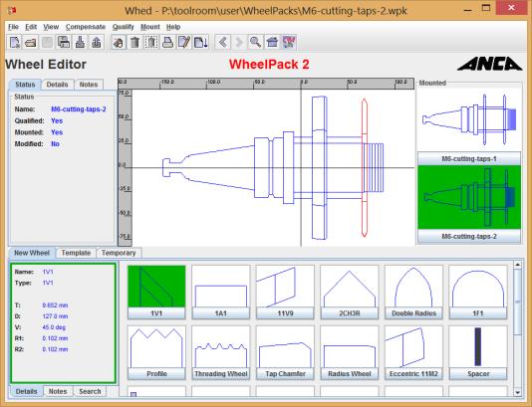Switch to the upper Details tab
Viewport: 532px width, 407px height.
57,85
